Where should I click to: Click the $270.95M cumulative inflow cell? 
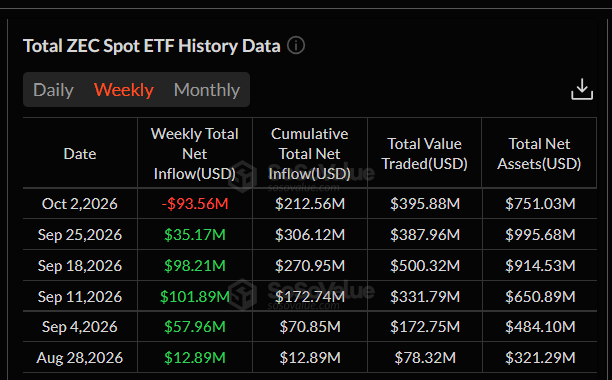310,266
